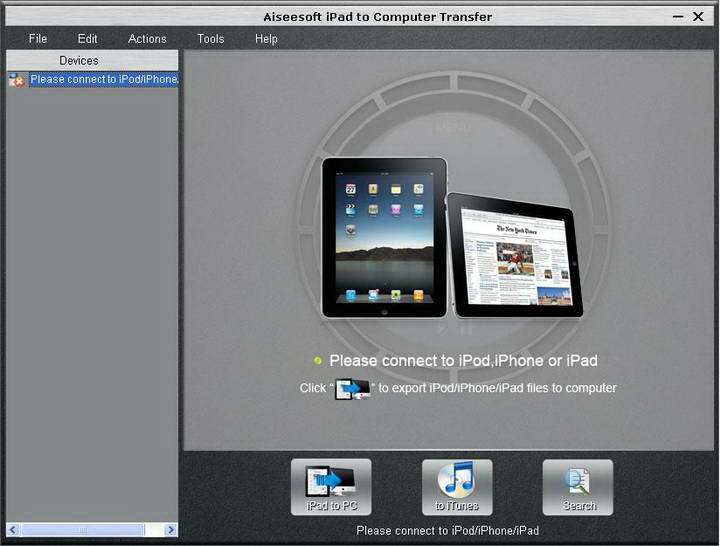Open the Help menu
The height and width of the screenshot is (546, 720).
(x=266, y=39)
